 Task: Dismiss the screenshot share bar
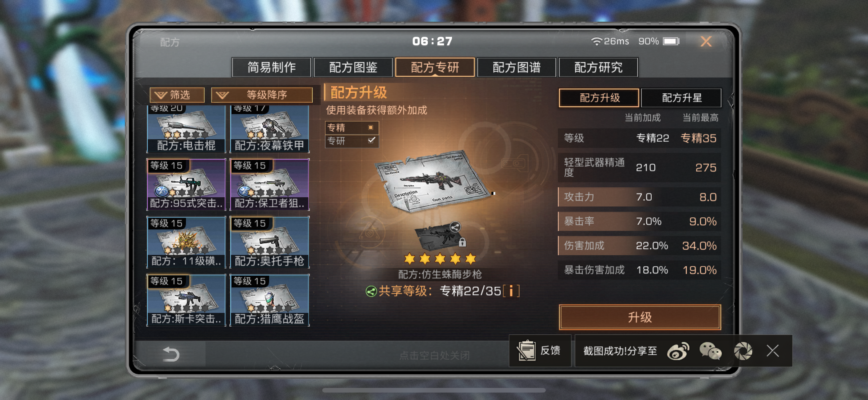tap(772, 351)
